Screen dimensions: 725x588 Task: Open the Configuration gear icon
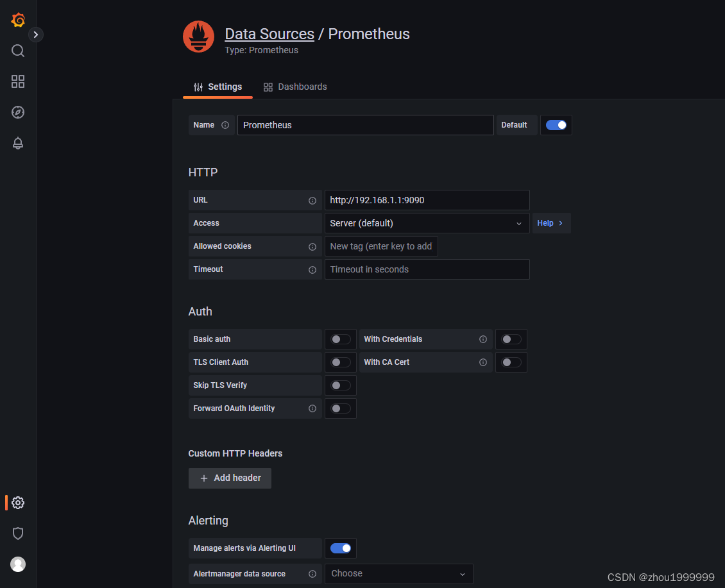click(x=18, y=503)
